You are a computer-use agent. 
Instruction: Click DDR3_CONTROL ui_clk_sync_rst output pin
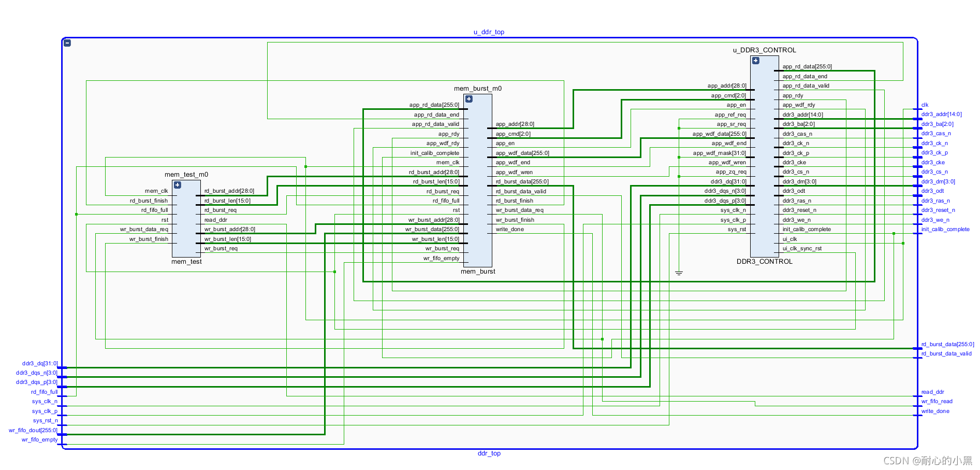point(802,249)
